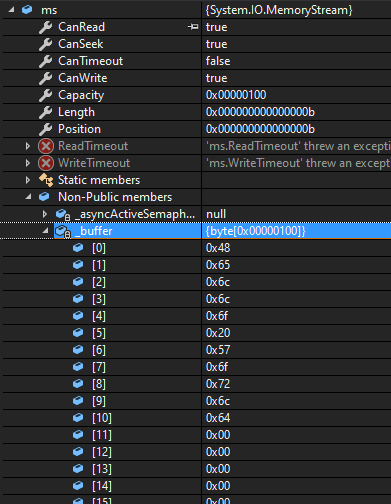Click the false value of CanTimeout

tap(218, 61)
